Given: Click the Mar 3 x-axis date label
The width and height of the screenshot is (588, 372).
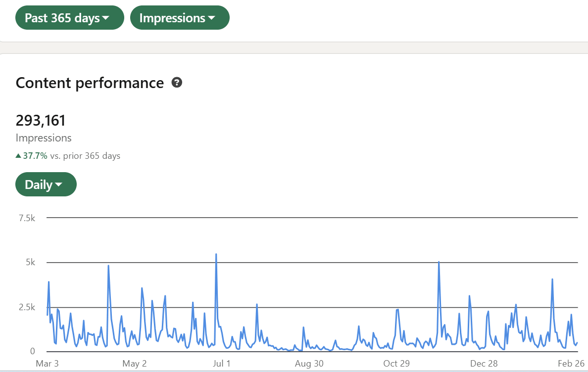Looking at the screenshot, I should click(47, 364).
